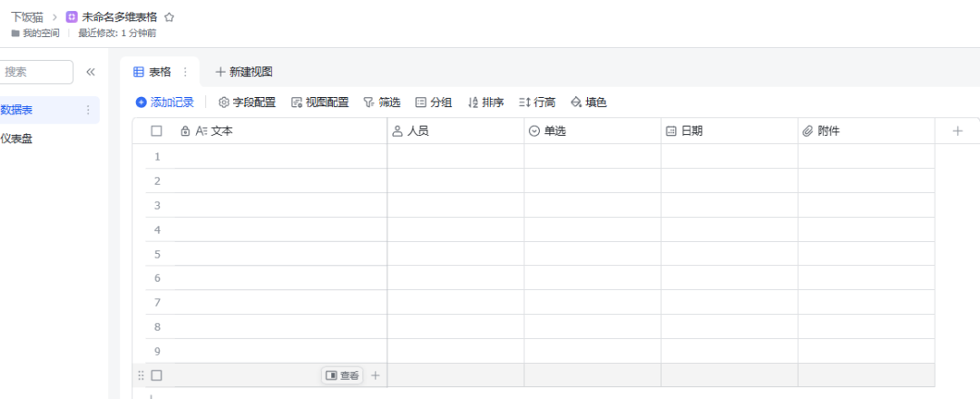Click the 查看 record view button

[x=342, y=375]
